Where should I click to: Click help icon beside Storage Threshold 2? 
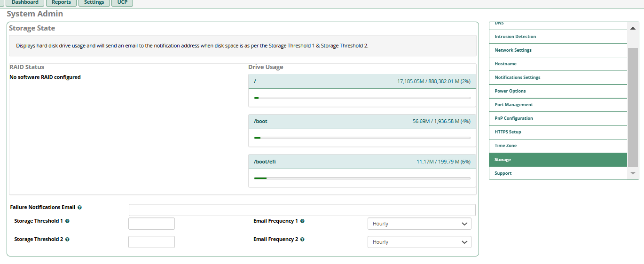click(67, 239)
